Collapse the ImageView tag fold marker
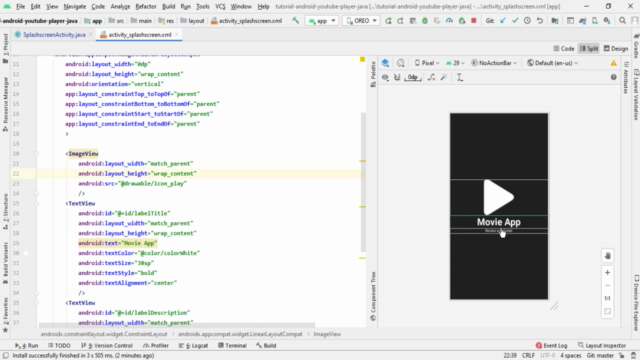 point(36,154)
